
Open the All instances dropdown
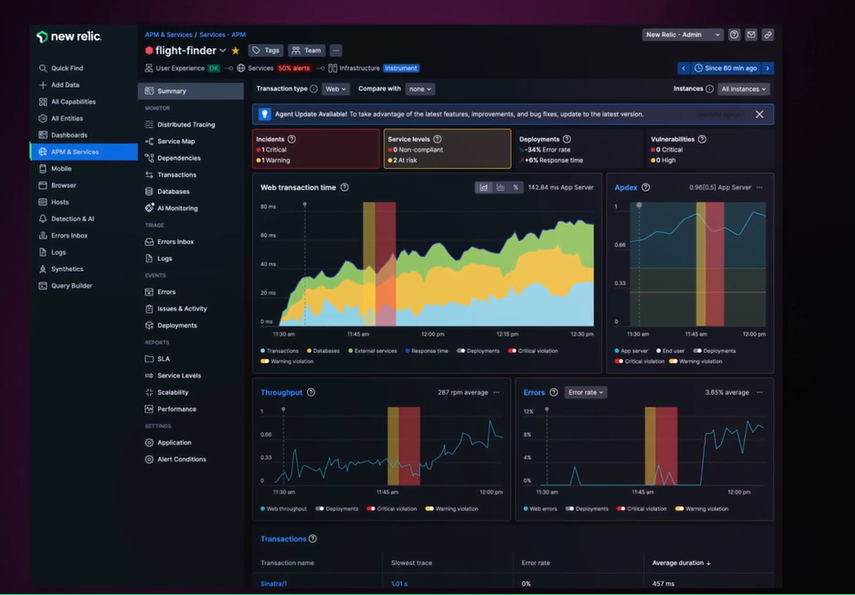pos(744,89)
